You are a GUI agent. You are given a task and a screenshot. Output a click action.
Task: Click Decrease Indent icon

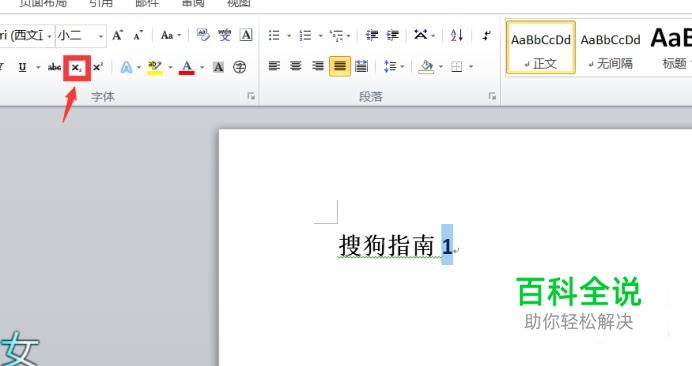pyautogui.click(x=372, y=35)
